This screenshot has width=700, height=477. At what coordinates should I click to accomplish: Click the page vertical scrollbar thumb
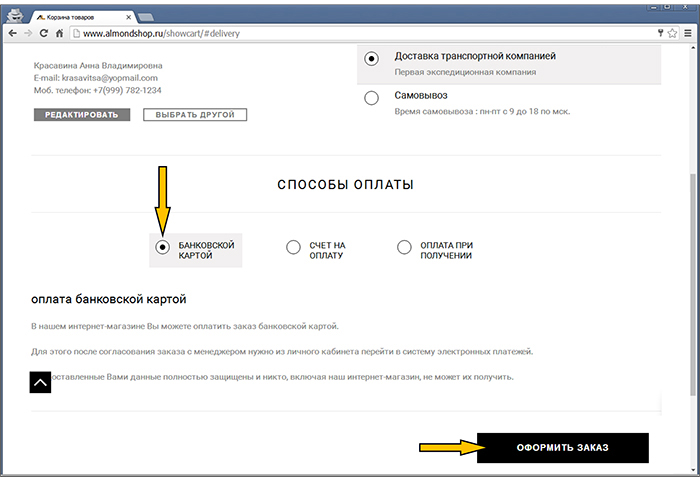click(x=693, y=284)
